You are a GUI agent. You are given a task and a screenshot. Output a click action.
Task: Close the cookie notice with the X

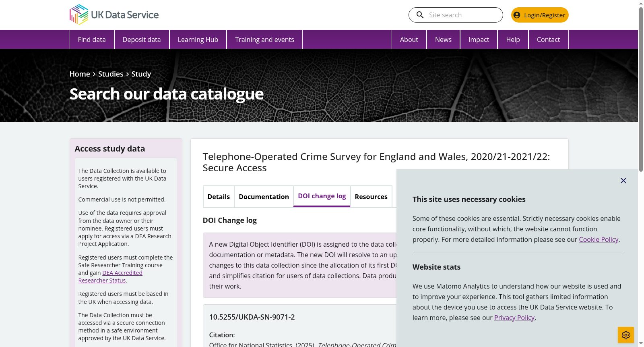(x=623, y=181)
